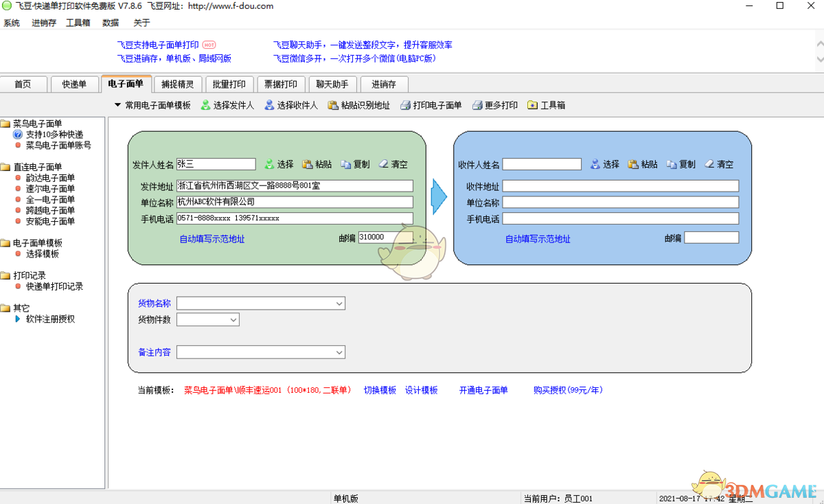The width and height of the screenshot is (824, 504).
Task: Click 复制 in the sender panel
Action: pos(346,165)
